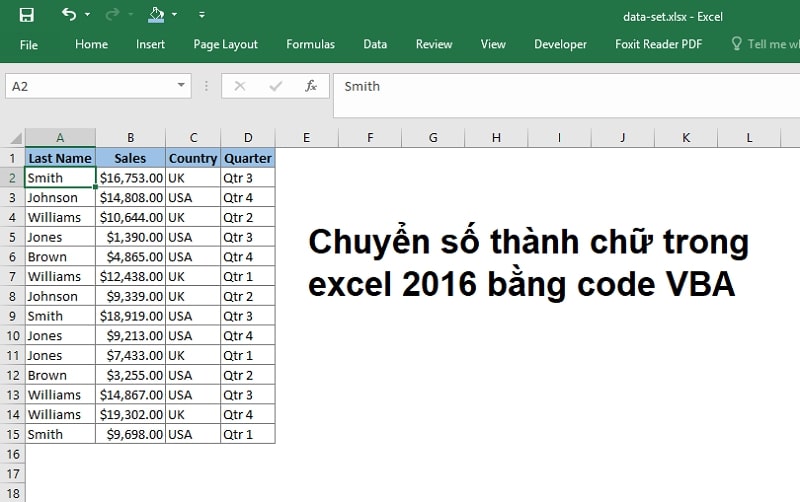Click the Undo arrow icon
This screenshot has height=502, width=800.
point(68,15)
